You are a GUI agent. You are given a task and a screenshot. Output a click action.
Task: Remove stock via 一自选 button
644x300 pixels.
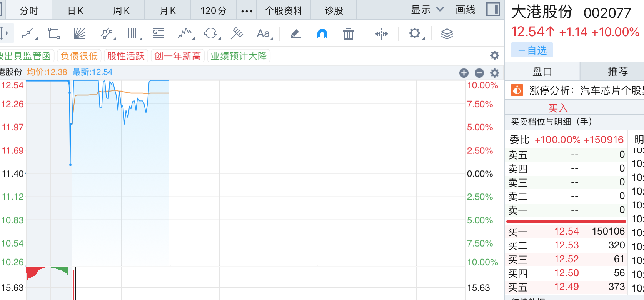[x=532, y=50]
